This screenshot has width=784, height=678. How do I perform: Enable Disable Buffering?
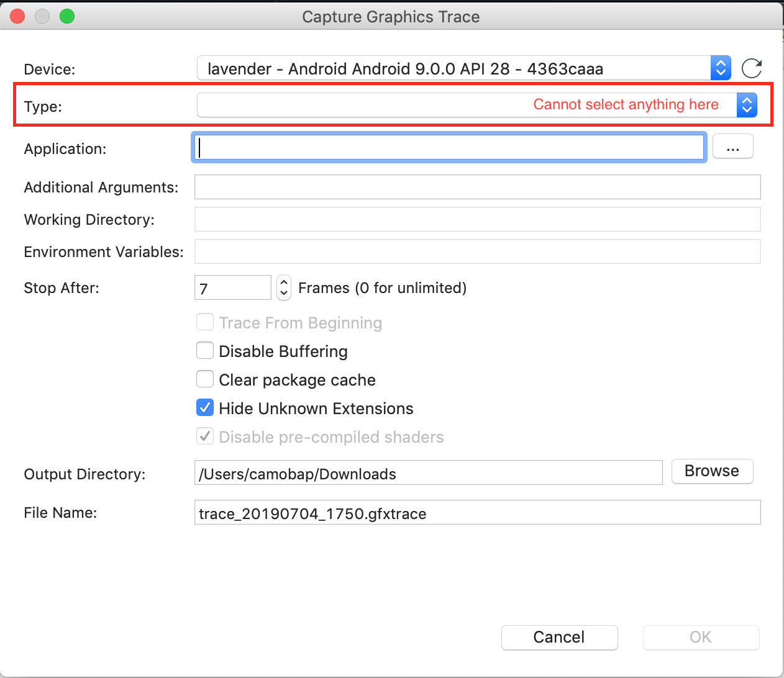[x=204, y=350]
